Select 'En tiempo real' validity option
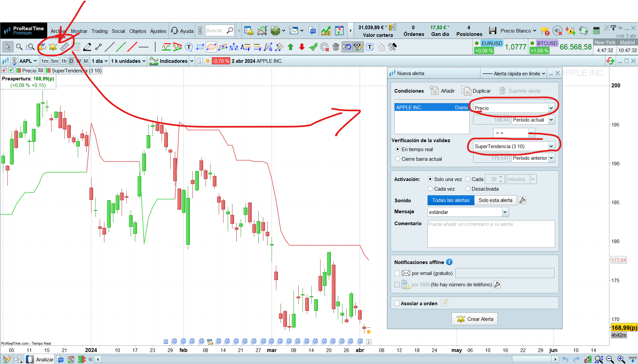This screenshot has height=364, width=638. pyautogui.click(x=398, y=149)
